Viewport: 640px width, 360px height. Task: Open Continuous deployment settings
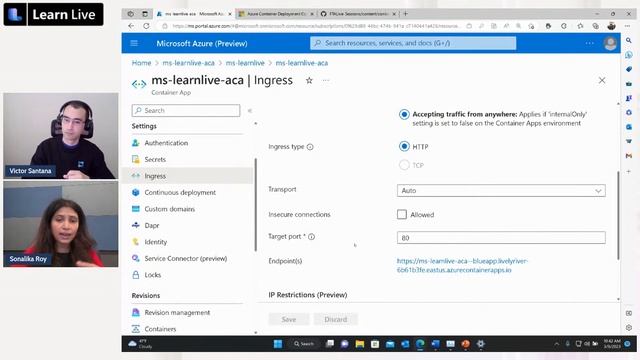(180, 193)
